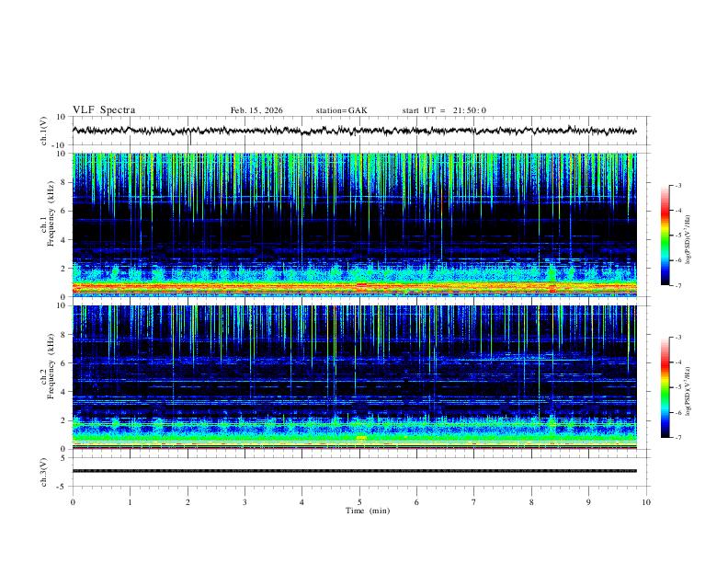Click the "-5" tick on ch.3(V) axis
Viewport: 728px width, 563px height.
(63, 488)
